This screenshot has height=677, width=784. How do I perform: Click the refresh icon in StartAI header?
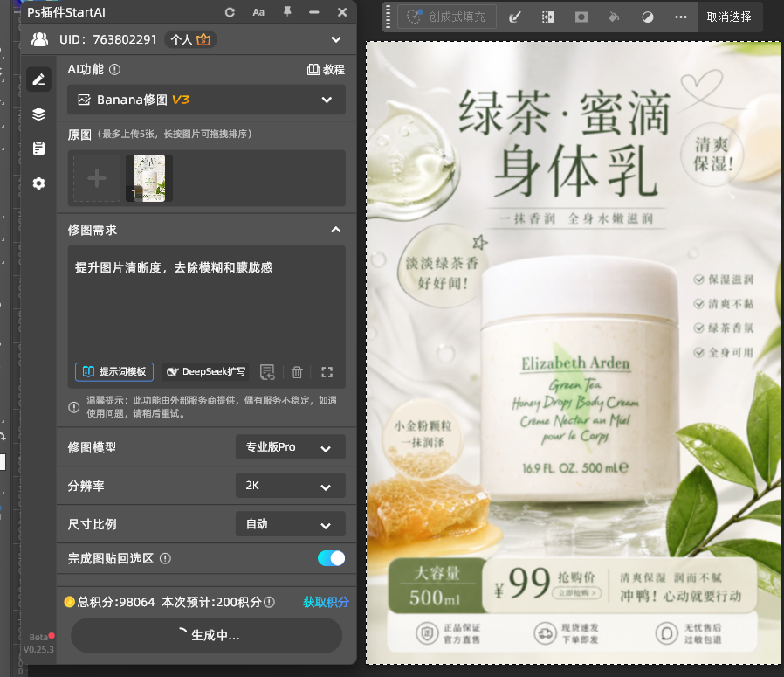pyautogui.click(x=230, y=12)
